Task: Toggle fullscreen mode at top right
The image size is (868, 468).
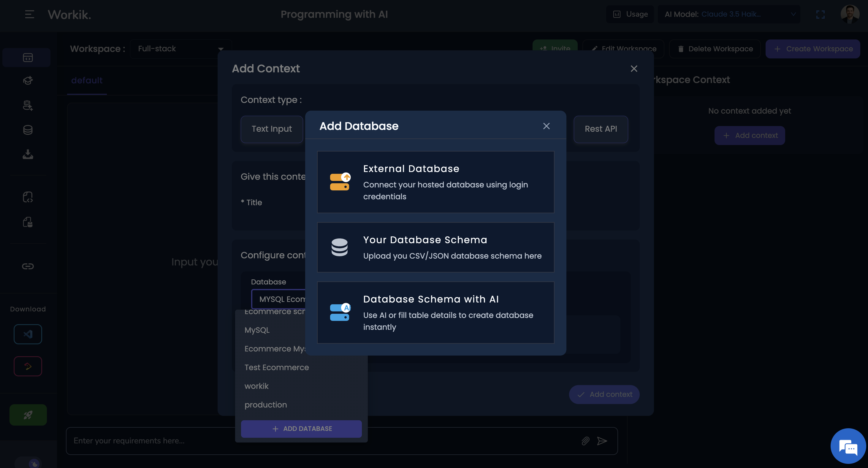Action: (x=821, y=14)
